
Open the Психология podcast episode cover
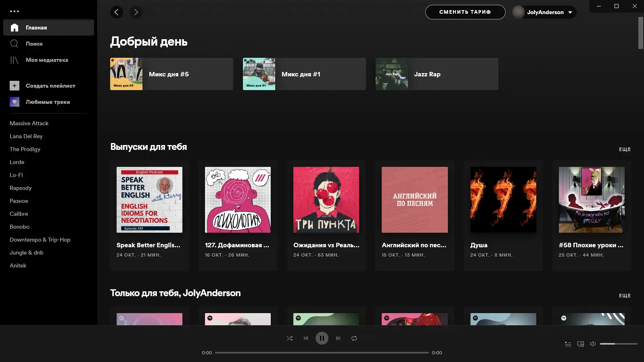tap(238, 200)
